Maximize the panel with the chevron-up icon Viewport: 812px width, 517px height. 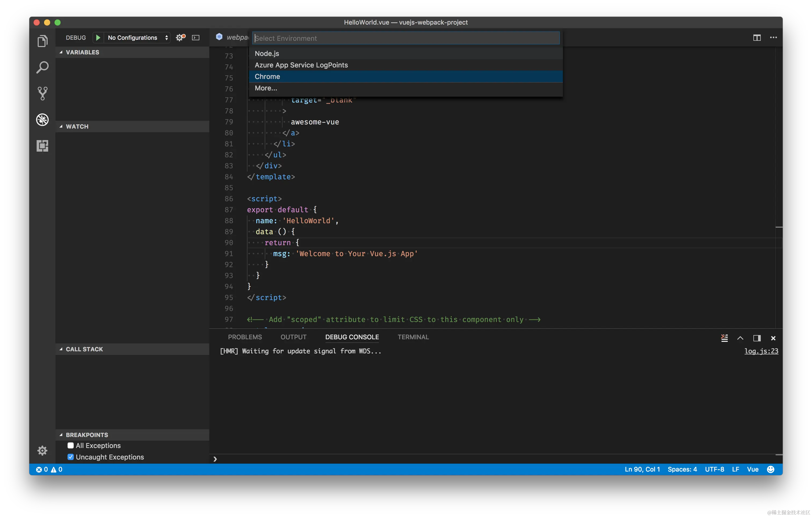pyautogui.click(x=740, y=338)
